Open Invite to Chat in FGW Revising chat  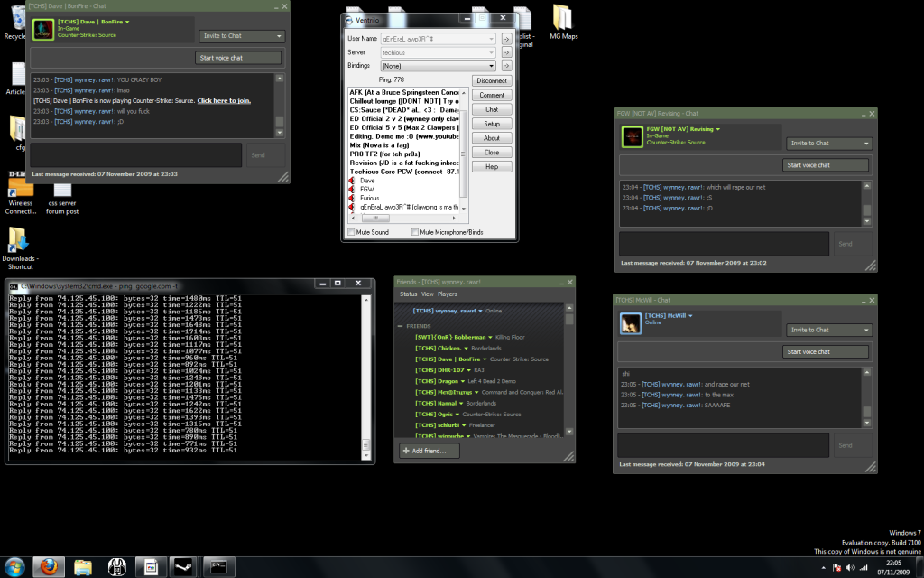coord(829,144)
